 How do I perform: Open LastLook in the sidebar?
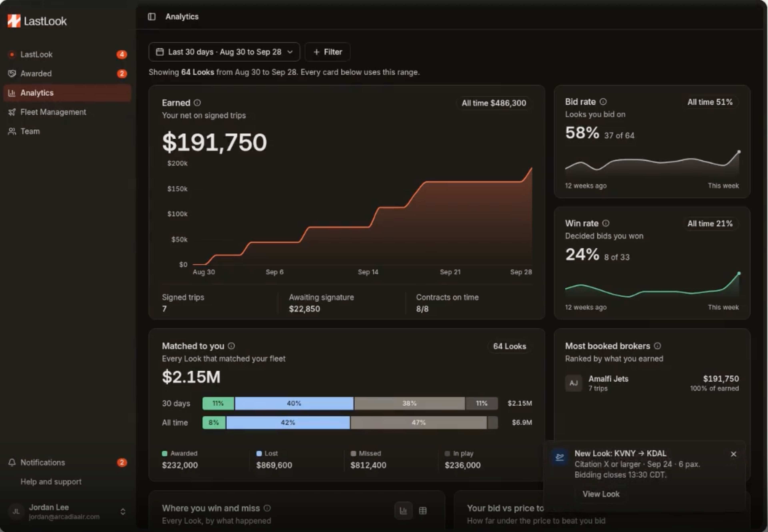[x=67, y=54]
